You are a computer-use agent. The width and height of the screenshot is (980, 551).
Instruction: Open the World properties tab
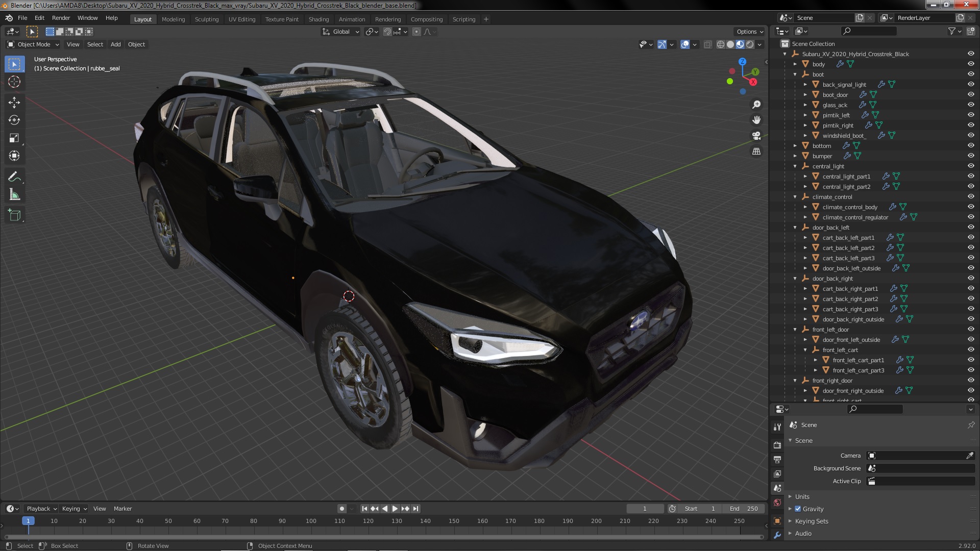point(777,503)
